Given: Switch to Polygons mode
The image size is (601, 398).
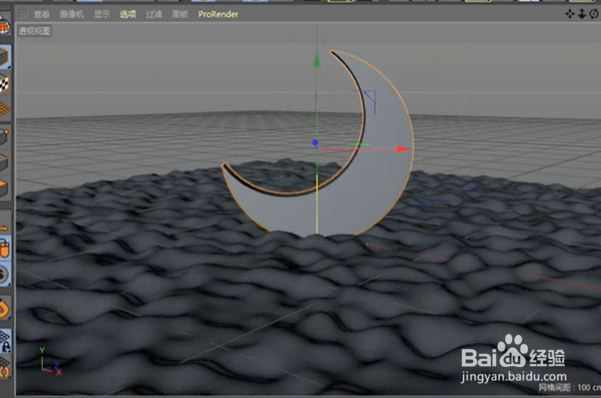Looking at the screenshot, I should [x=4, y=188].
